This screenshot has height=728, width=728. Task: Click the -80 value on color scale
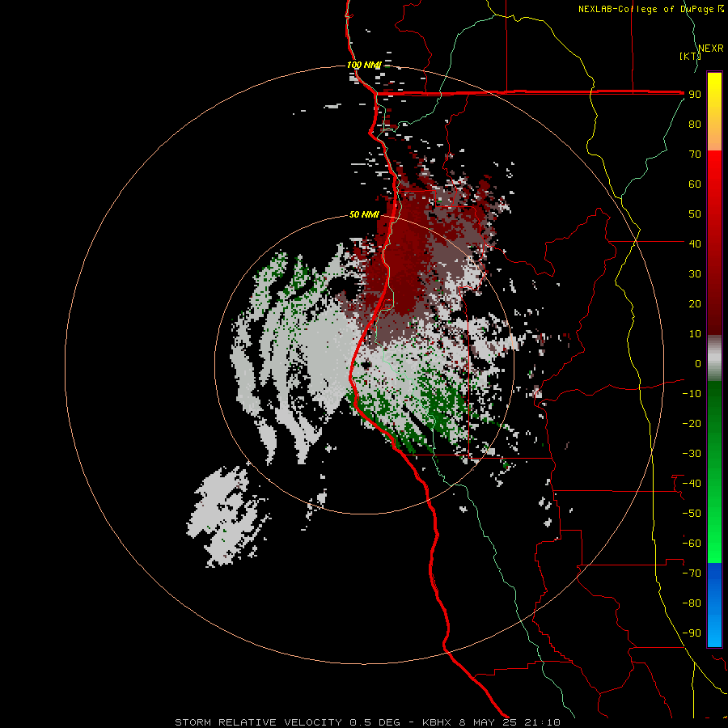692,603
